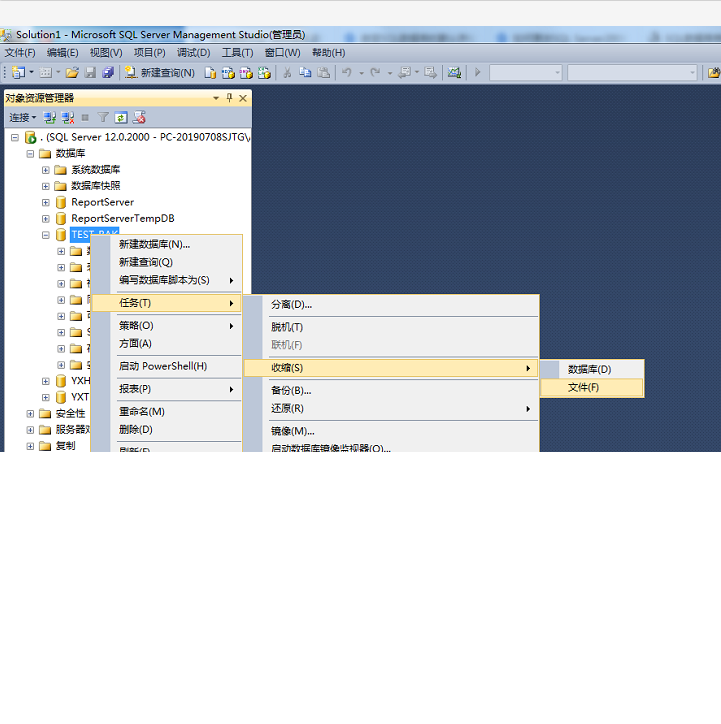Open the 工具(T) menu in menu bar

point(237,53)
